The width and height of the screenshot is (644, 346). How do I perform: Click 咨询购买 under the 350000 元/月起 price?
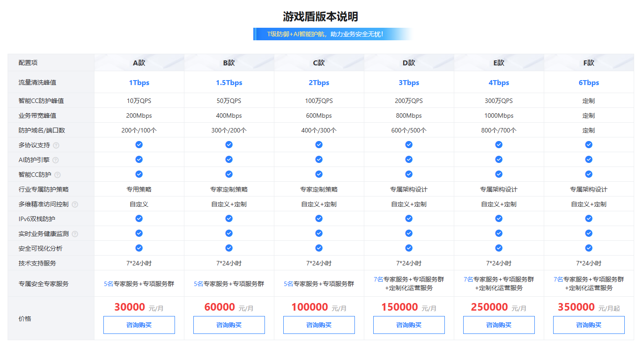click(589, 325)
